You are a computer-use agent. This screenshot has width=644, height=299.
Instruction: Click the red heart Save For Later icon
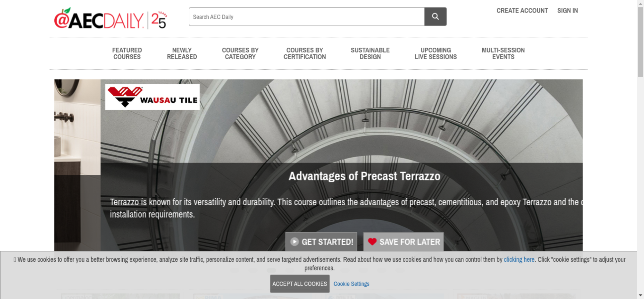(372, 242)
